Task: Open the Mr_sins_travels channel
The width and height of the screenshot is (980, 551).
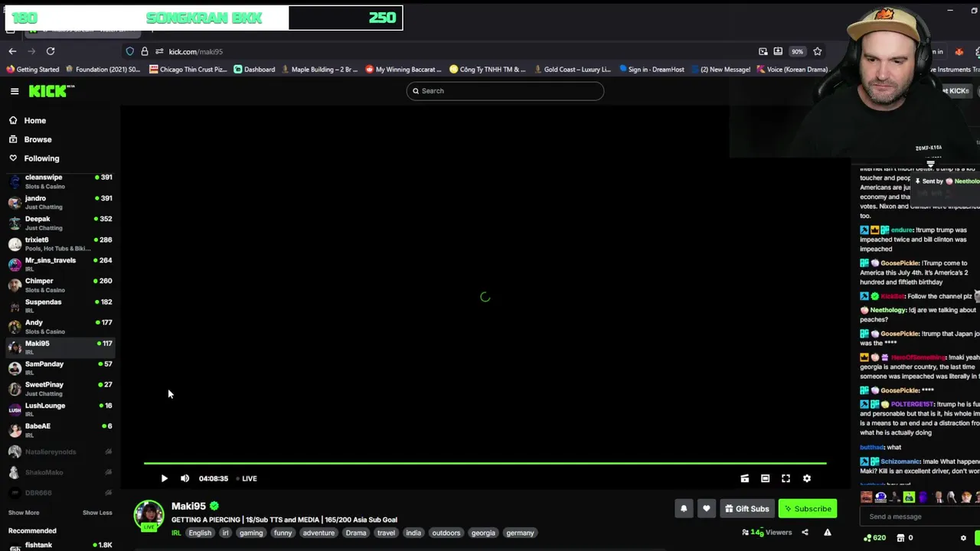Action: tap(60, 264)
